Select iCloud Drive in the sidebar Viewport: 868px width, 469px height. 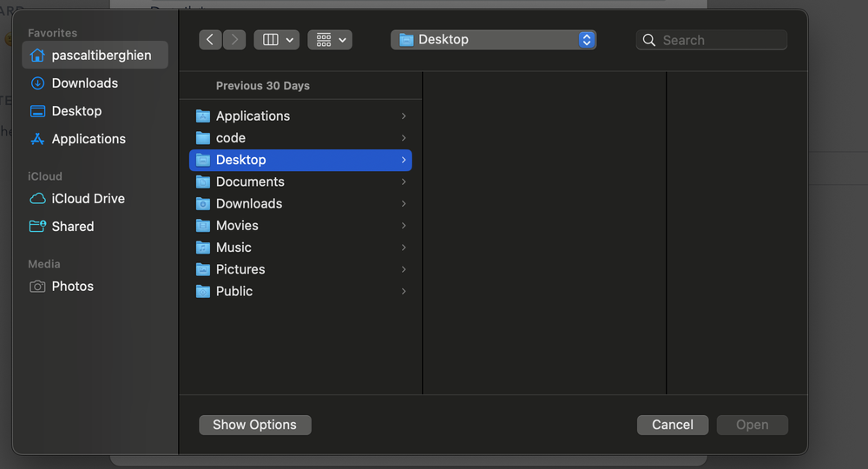tap(88, 199)
